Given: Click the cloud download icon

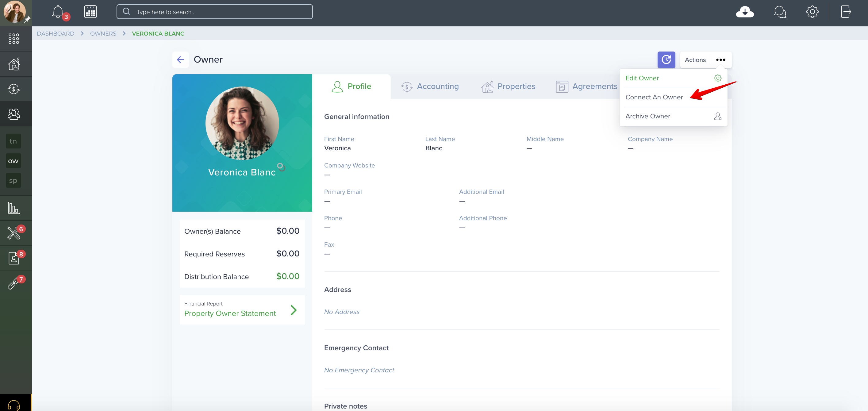Looking at the screenshot, I should (745, 12).
